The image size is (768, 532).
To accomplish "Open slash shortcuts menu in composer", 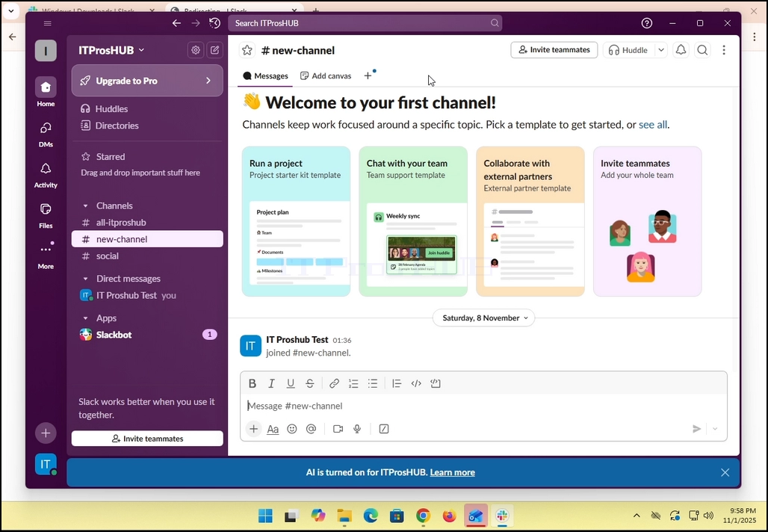I will pos(384,429).
